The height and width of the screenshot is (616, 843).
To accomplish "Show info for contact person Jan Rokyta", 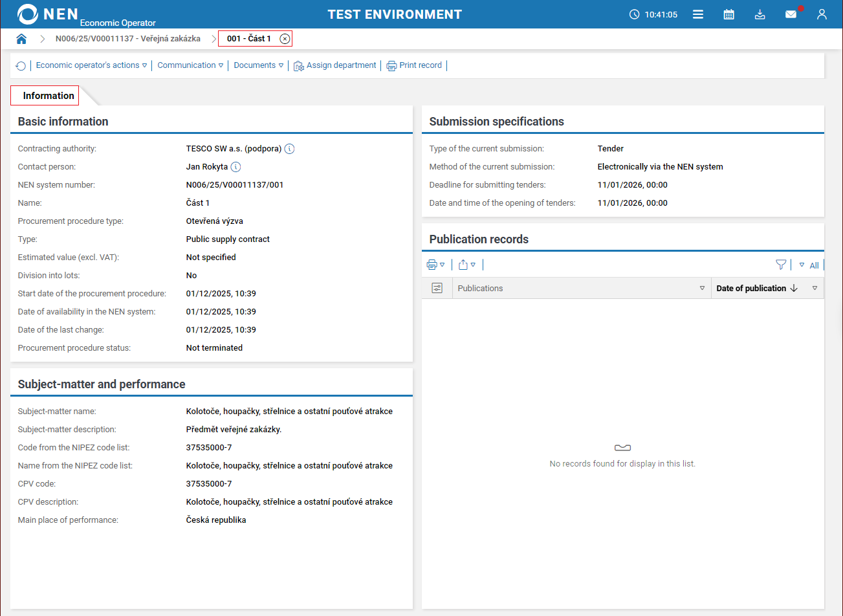I will click(236, 167).
